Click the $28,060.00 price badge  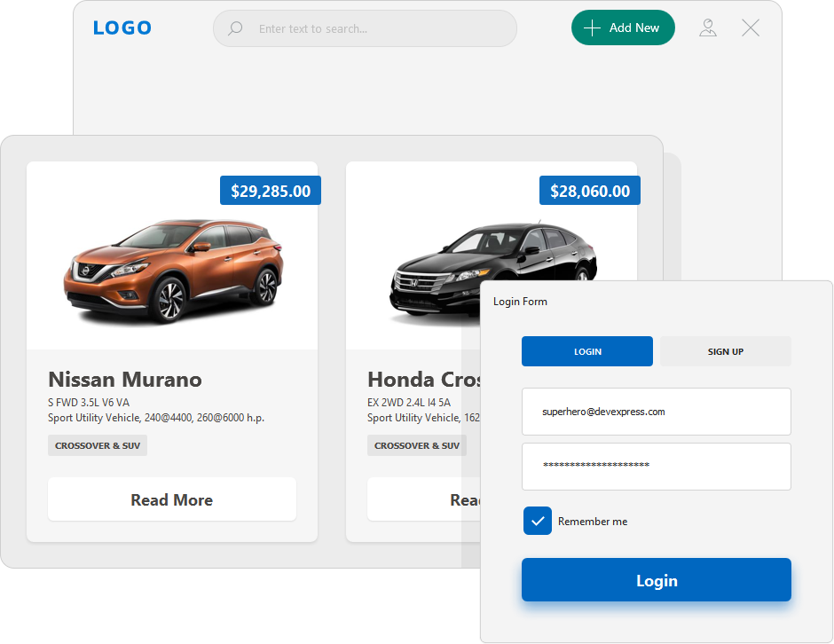pyautogui.click(x=589, y=190)
